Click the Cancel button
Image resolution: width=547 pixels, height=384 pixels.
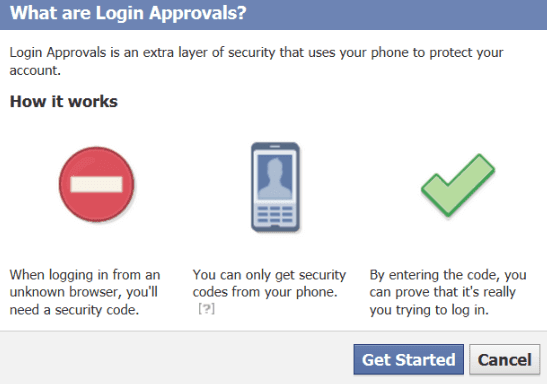click(x=504, y=360)
